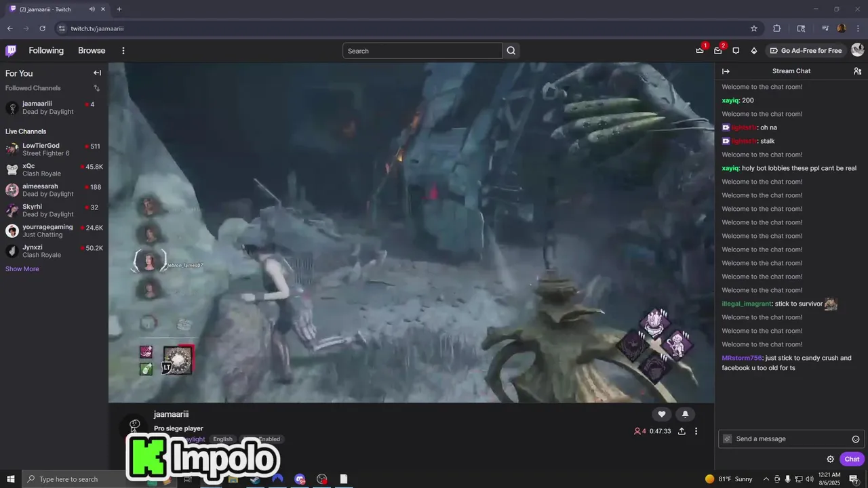The height and width of the screenshot is (488, 868).
Task: Open Chrome three-dot menu
Action: (x=858, y=28)
